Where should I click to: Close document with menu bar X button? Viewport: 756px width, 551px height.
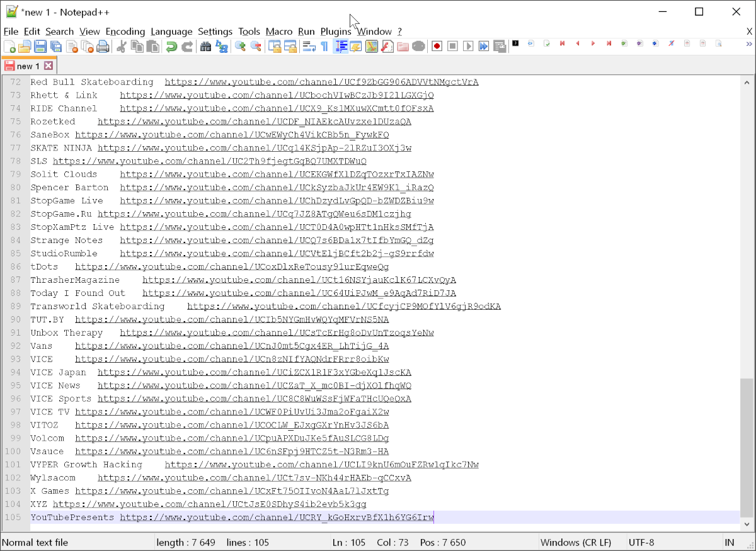click(x=749, y=31)
